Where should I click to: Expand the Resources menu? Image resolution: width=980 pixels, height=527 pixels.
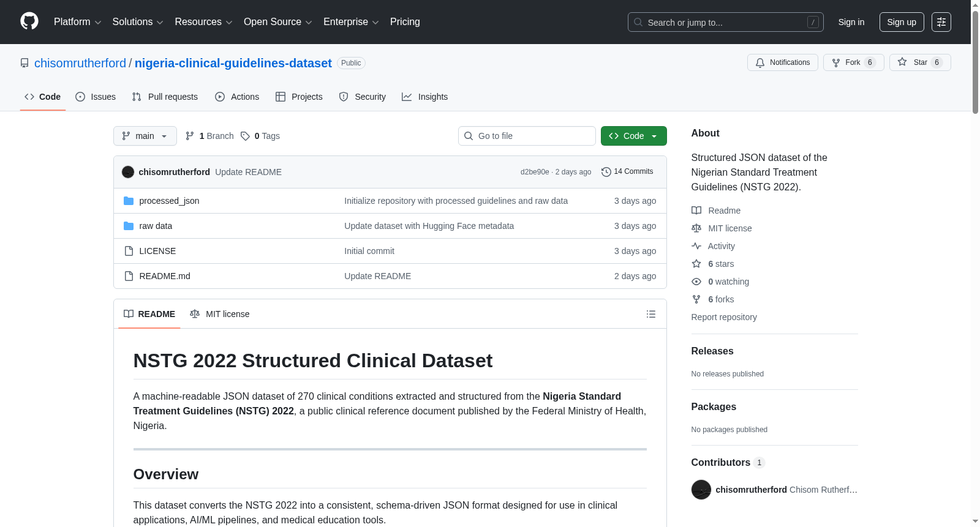pos(203,22)
